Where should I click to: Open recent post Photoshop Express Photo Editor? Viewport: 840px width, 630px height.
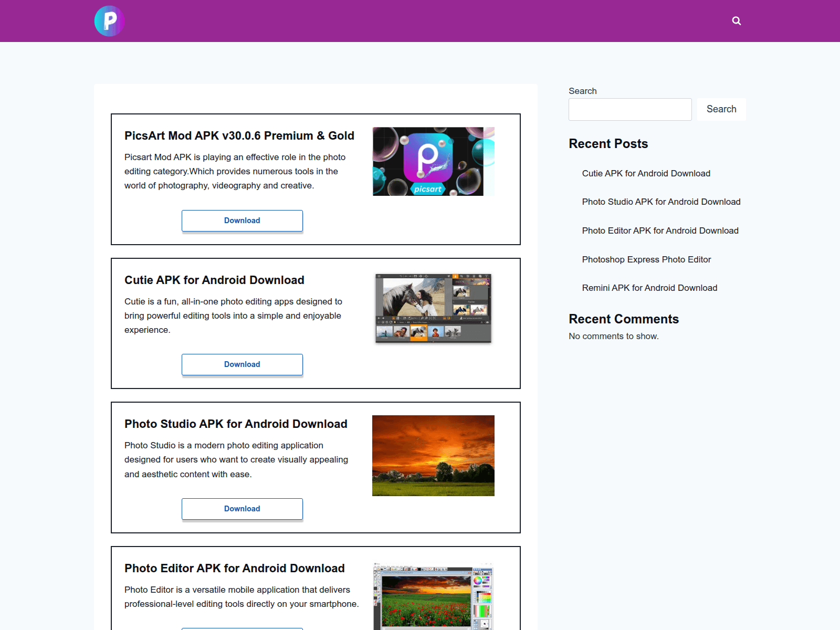(x=647, y=259)
